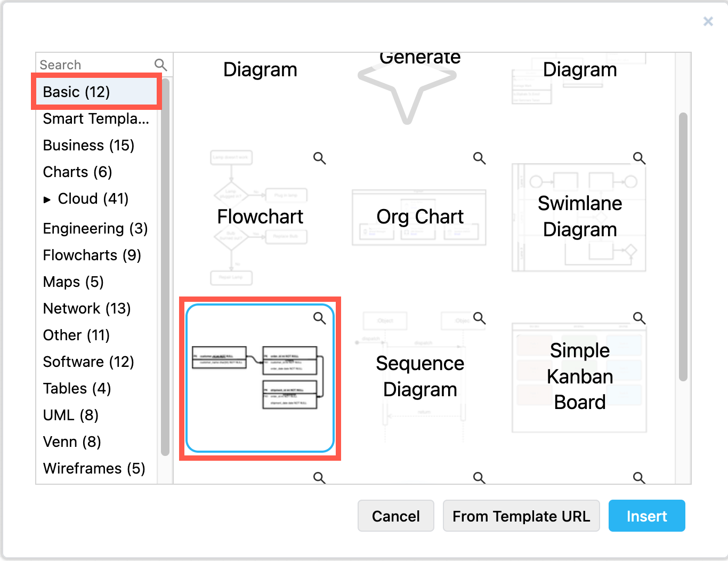Close the dialog with the X button
The image size is (728, 561).
[x=708, y=21]
